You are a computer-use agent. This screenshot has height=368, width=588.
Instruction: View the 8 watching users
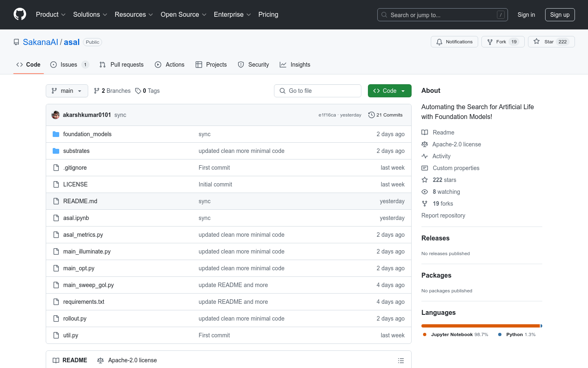point(441,192)
